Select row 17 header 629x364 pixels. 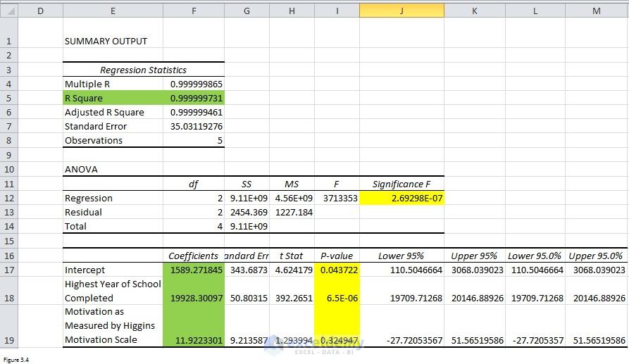point(9,270)
